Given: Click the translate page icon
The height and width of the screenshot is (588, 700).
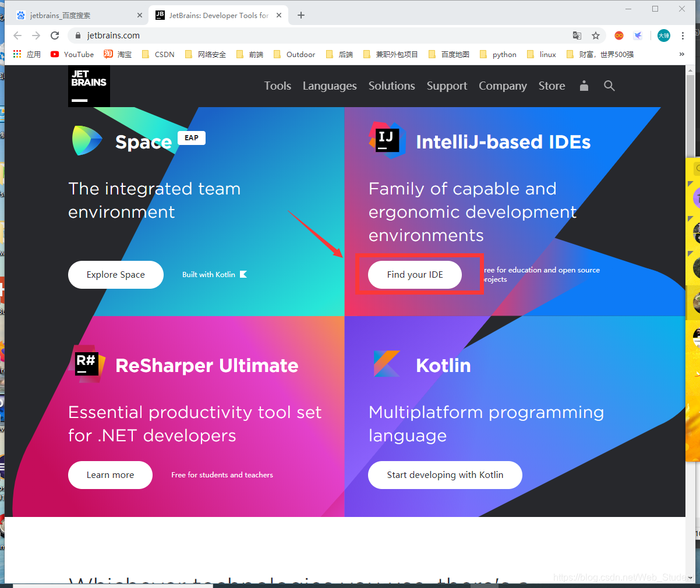Looking at the screenshot, I should click(577, 36).
